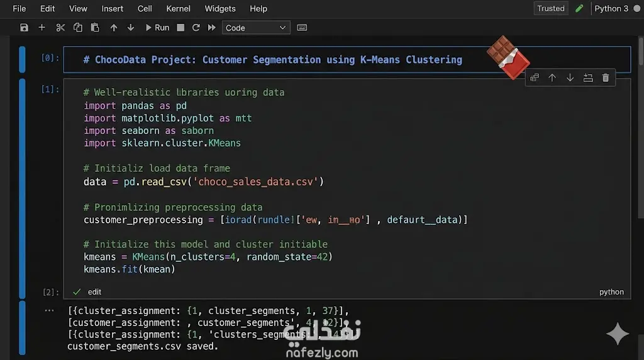Click the [1]: cell prompt
Viewport: 644px width, 360px height.
tap(50, 89)
